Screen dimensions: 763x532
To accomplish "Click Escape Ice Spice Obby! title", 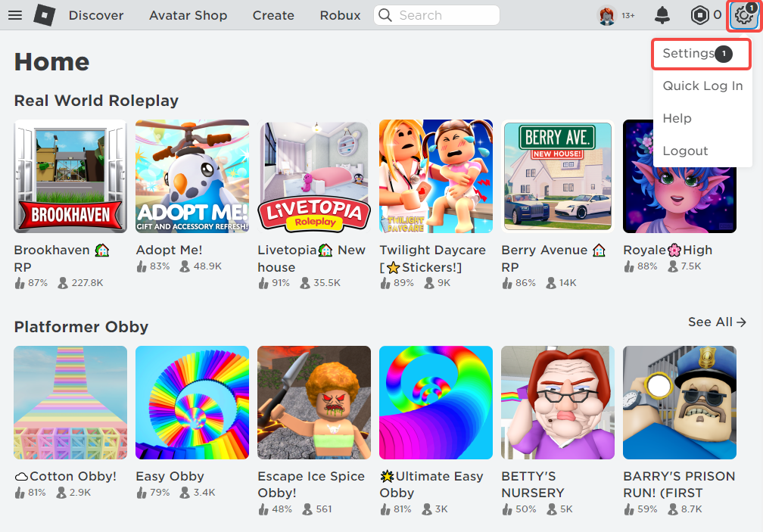I will click(311, 484).
